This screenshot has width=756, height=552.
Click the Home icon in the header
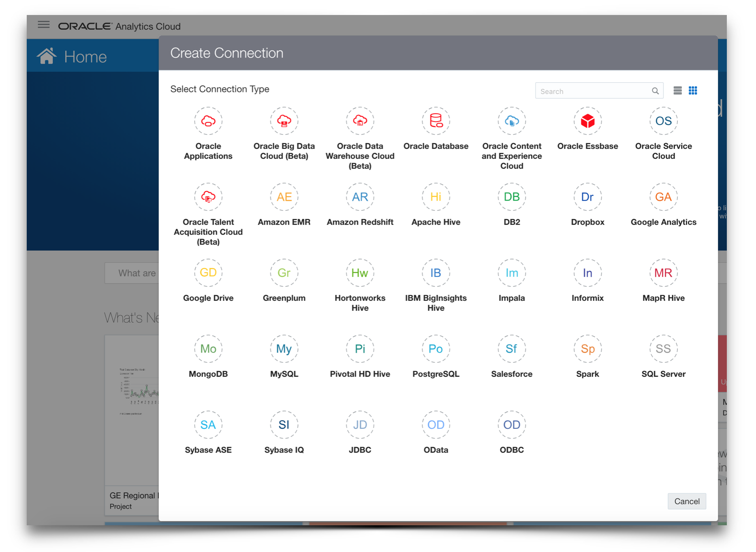[x=47, y=56]
